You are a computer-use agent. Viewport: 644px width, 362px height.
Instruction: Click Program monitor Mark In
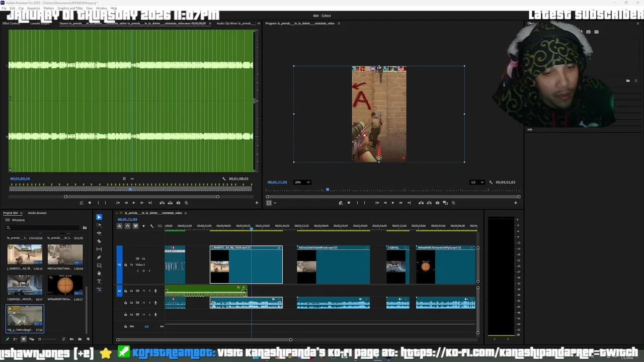357,203
